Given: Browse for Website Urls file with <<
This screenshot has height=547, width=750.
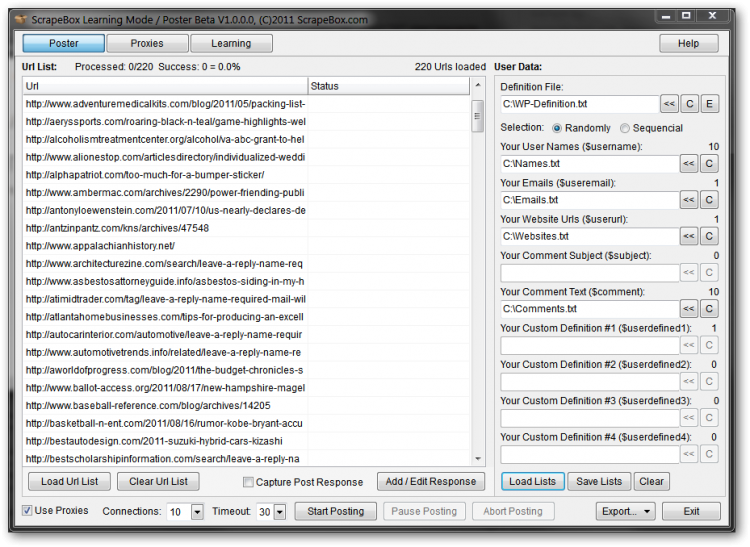Looking at the screenshot, I should 689,236.
